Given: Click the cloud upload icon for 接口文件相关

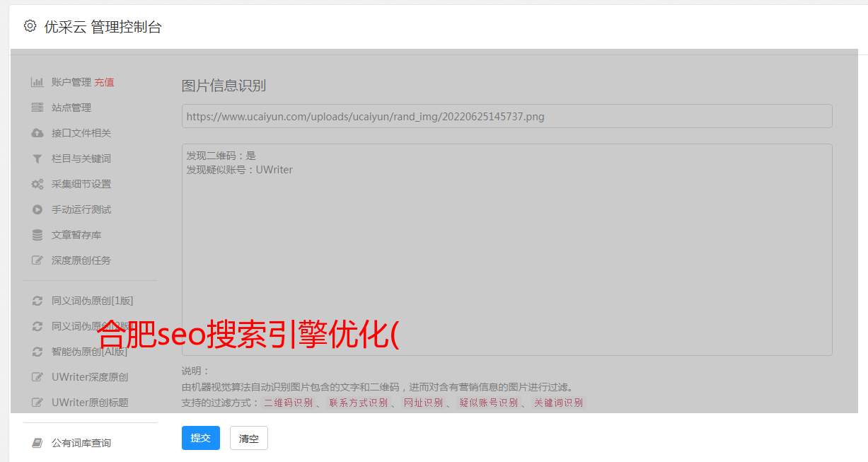Looking at the screenshot, I should (37, 133).
